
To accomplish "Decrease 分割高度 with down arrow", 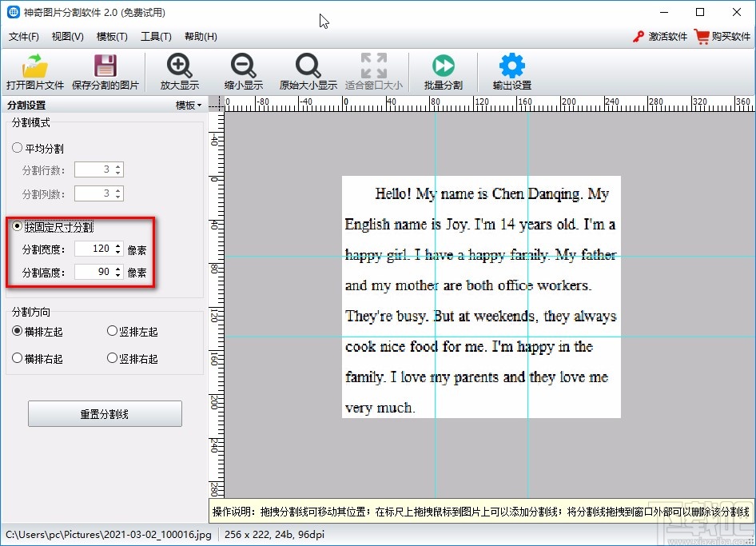I will 118,275.
